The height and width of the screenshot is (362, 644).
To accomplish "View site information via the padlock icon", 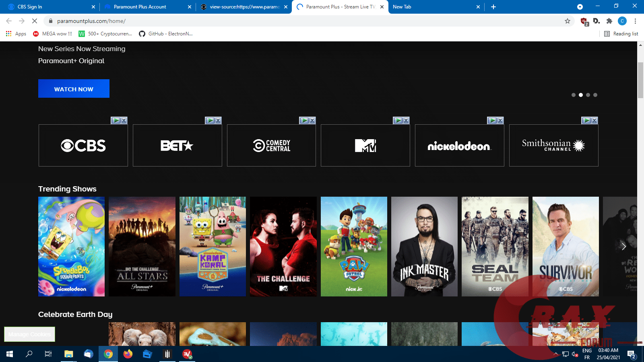I will [x=51, y=21].
